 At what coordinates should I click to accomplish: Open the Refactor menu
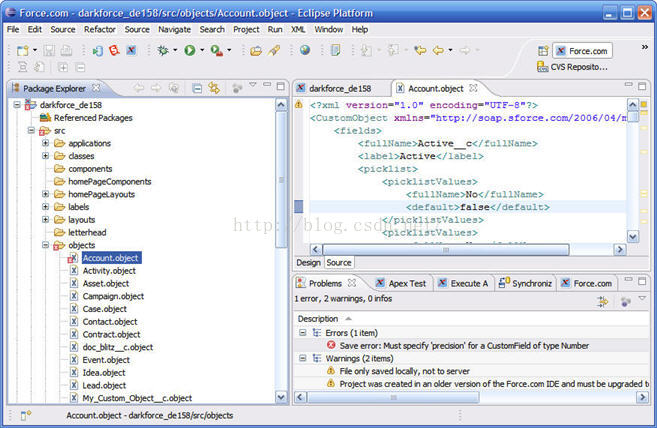point(100,29)
